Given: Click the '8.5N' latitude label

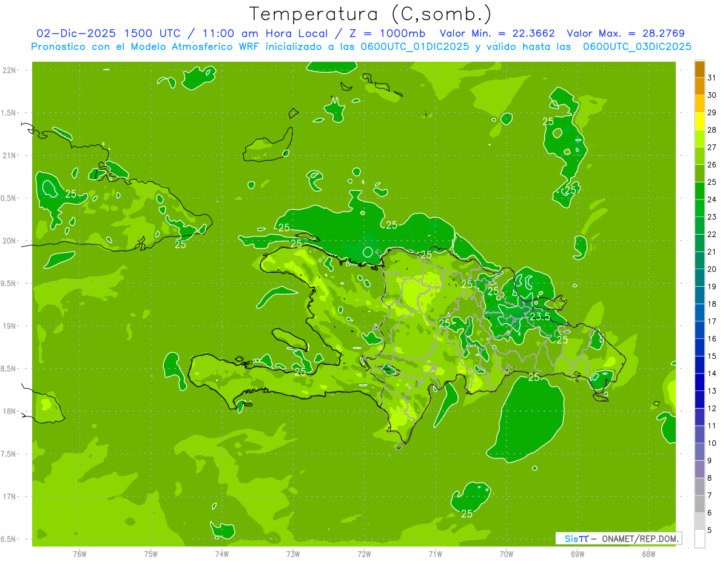Looking at the screenshot, I should tap(9, 369).
